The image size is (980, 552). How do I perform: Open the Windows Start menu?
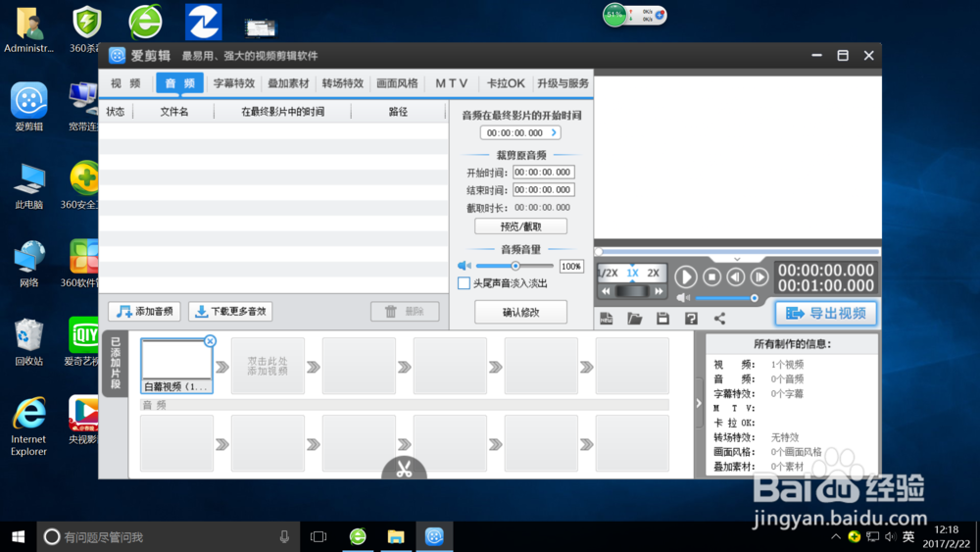click(x=18, y=537)
